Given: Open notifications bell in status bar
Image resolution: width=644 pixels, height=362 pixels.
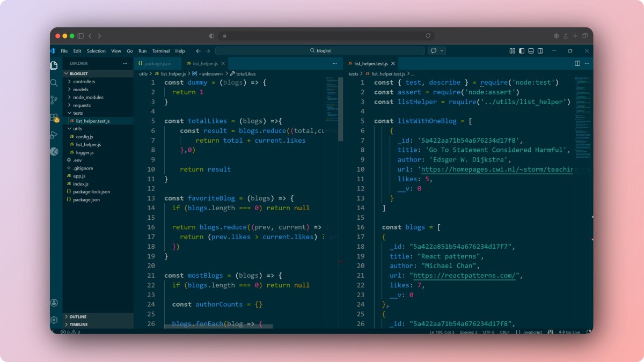Looking at the screenshot, I should [588, 332].
